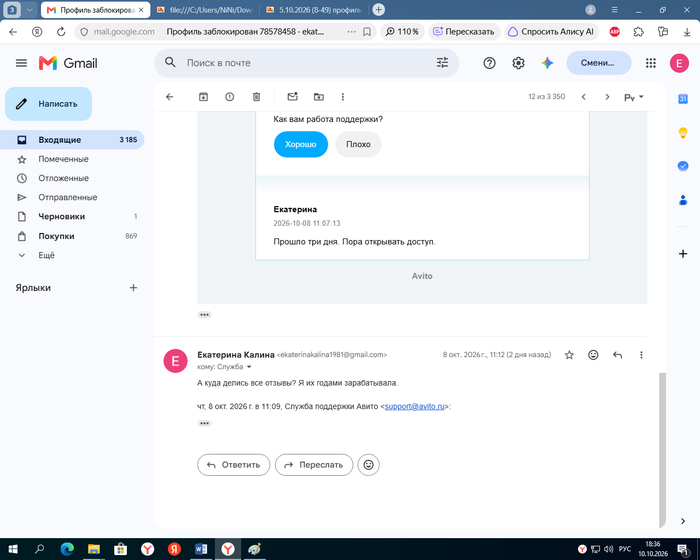Show quoted text in Екатерина's reply

pyautogui.click(x=204, y=423)
